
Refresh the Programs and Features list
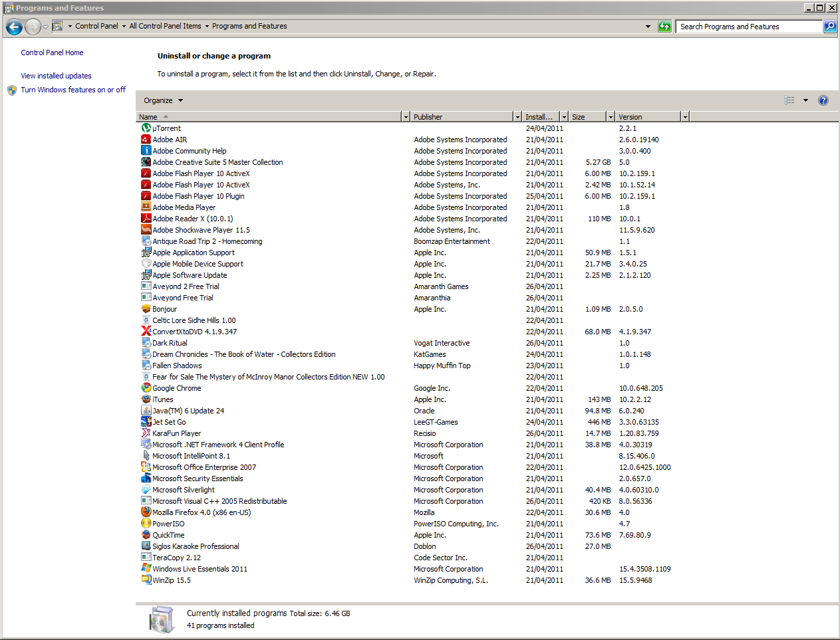coord(664,27)
